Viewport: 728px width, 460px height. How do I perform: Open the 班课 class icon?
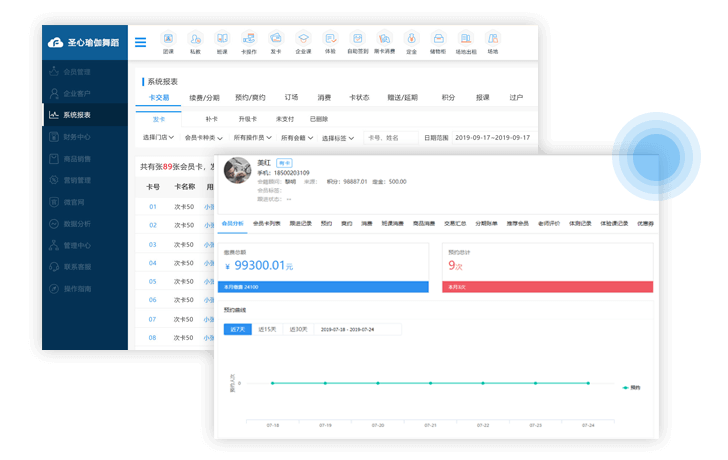click(222, 43)
